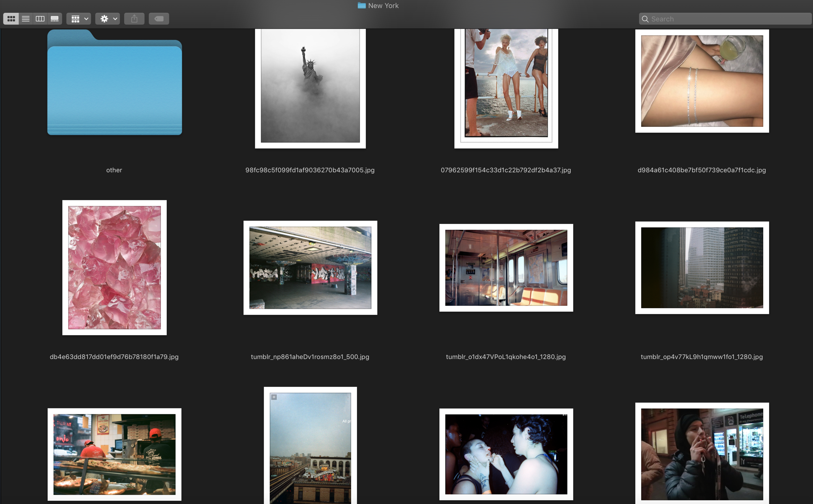The width and height of the screenshot is (813, 504).
Task: Click the New York folder title icon
Action: [362, 5]
